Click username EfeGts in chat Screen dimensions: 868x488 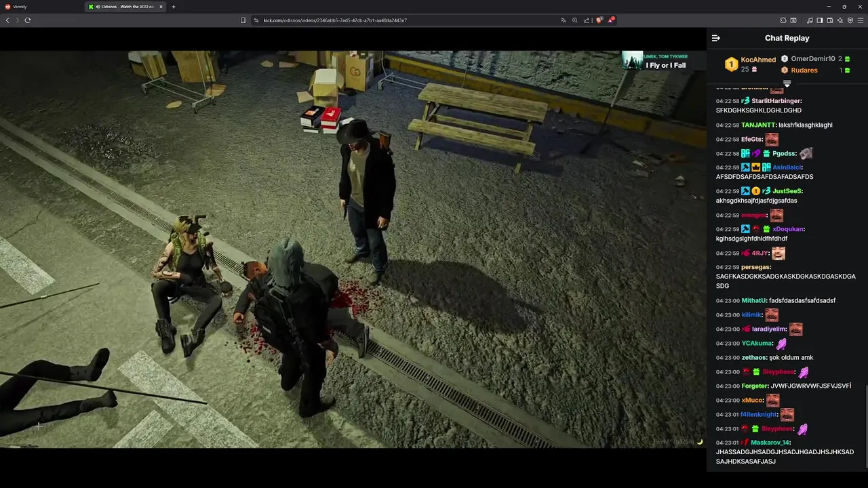pos(752,140)
